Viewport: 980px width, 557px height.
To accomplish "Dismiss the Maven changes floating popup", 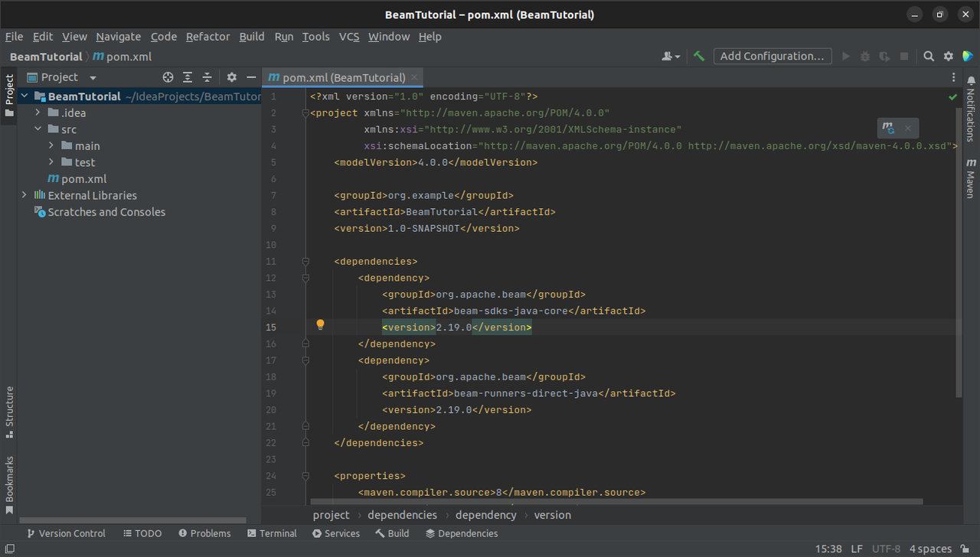I will [x=908, y=128].
